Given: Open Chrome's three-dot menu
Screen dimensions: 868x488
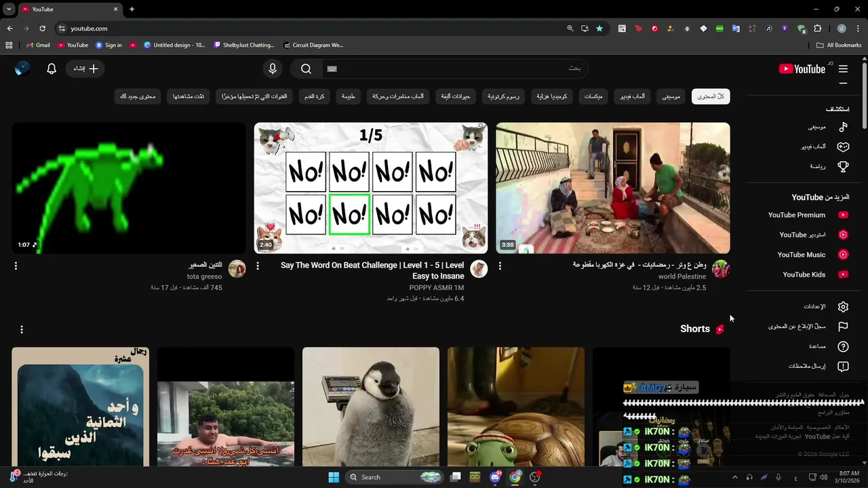Looking at the screenshot, I should (859, 28).
